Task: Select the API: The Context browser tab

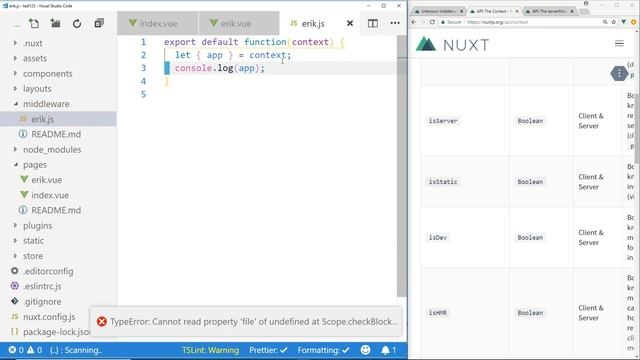Action: [493, 11]
